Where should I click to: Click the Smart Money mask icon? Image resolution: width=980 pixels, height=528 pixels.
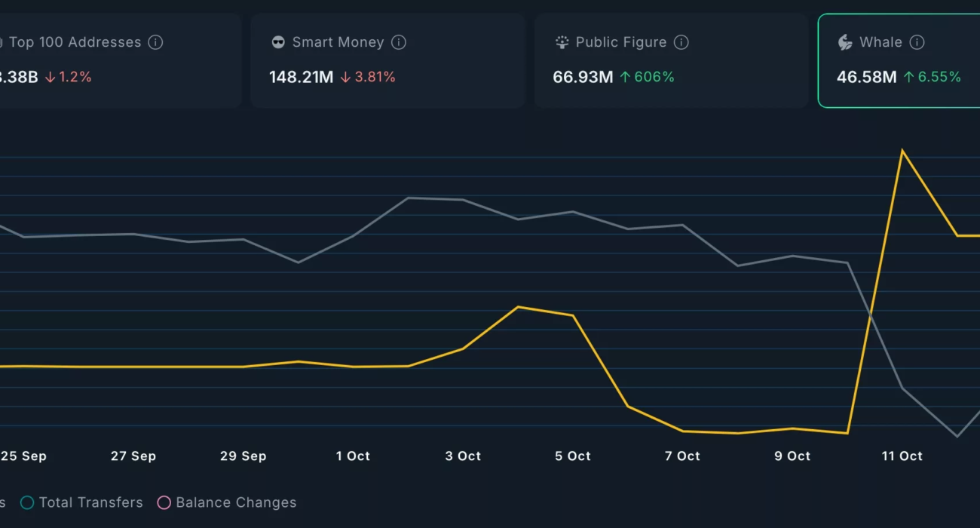pyautogui.click(x=278, y=42)
